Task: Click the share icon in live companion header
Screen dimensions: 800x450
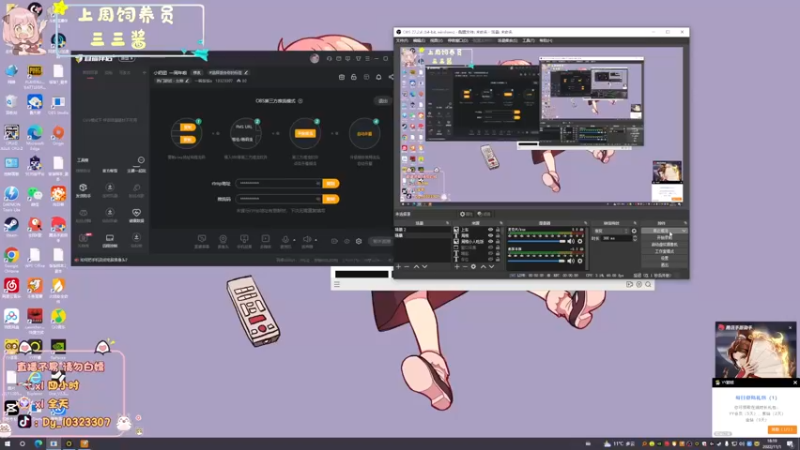Action: click(x=391, y=77)
